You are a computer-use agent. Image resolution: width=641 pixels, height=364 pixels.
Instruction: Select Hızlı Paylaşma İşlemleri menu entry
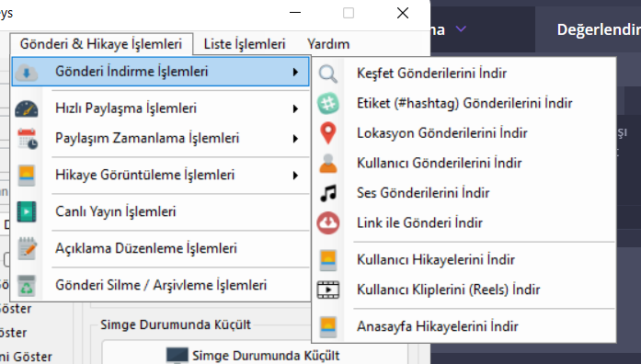click(161, 108)
